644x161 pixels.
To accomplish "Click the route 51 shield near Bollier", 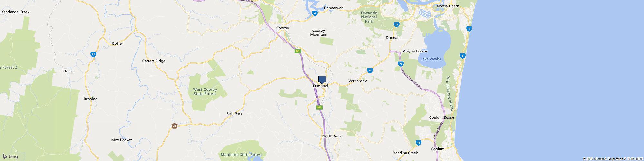I will [93, 55].
